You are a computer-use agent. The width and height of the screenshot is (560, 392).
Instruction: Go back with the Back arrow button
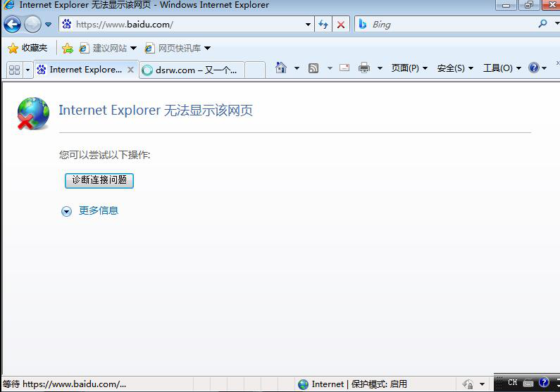click(x=12, y=25)
